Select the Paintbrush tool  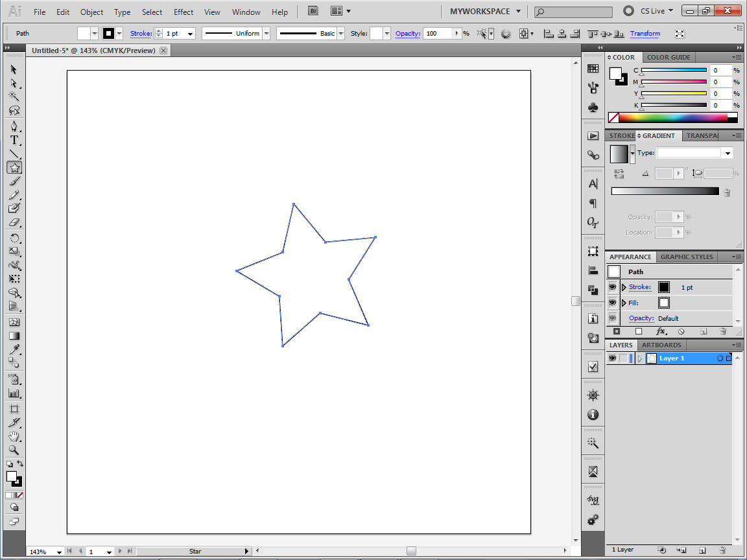(x=14, y=181)
